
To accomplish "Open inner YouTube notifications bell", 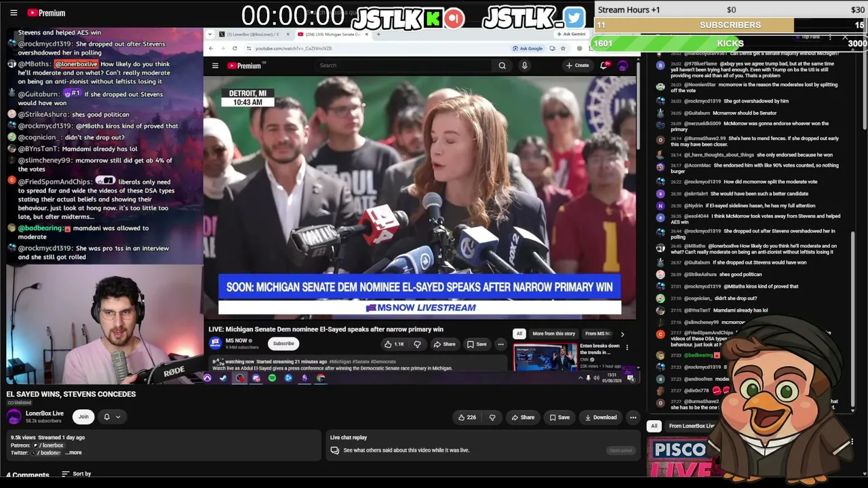I will coord(604,66).
